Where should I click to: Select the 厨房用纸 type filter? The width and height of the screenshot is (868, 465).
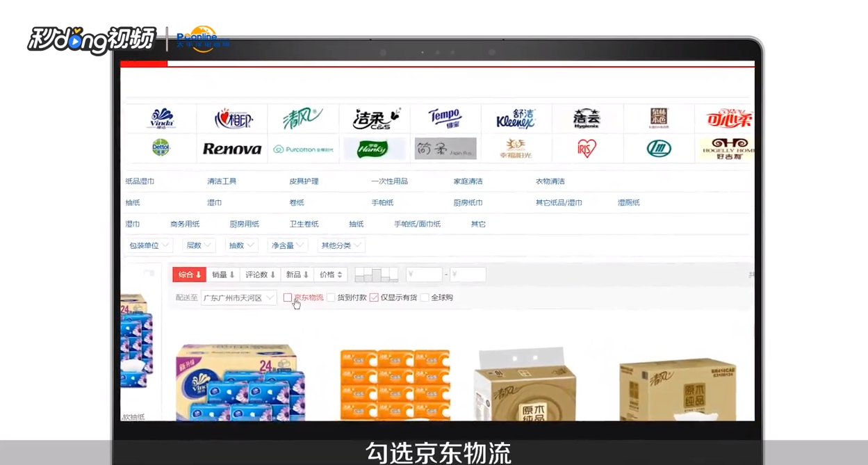244,225
